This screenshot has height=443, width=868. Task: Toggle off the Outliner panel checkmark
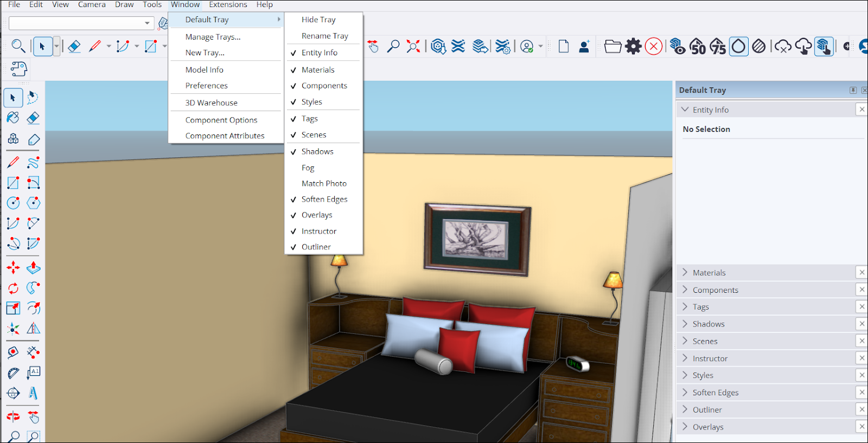[x=316, y=247]
